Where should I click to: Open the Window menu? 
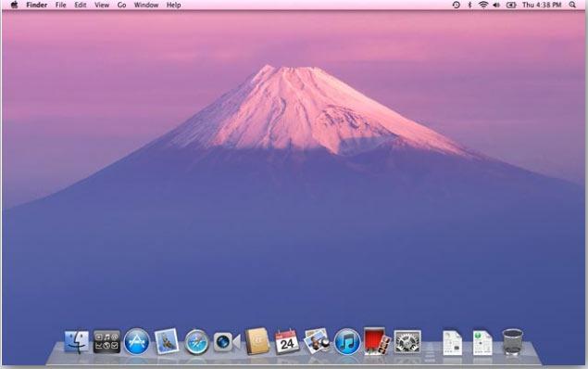tap(146, 5)
